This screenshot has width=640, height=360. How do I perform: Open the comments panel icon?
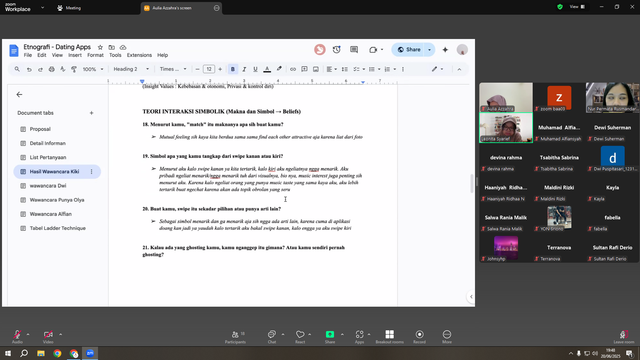click(x=354, y=49)
